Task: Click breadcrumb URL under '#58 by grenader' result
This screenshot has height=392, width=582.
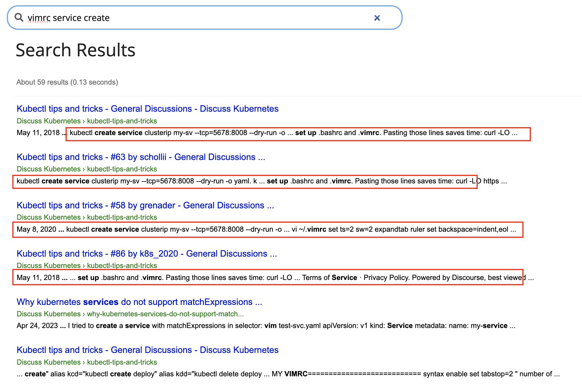Action: click(x=87, y=217)
